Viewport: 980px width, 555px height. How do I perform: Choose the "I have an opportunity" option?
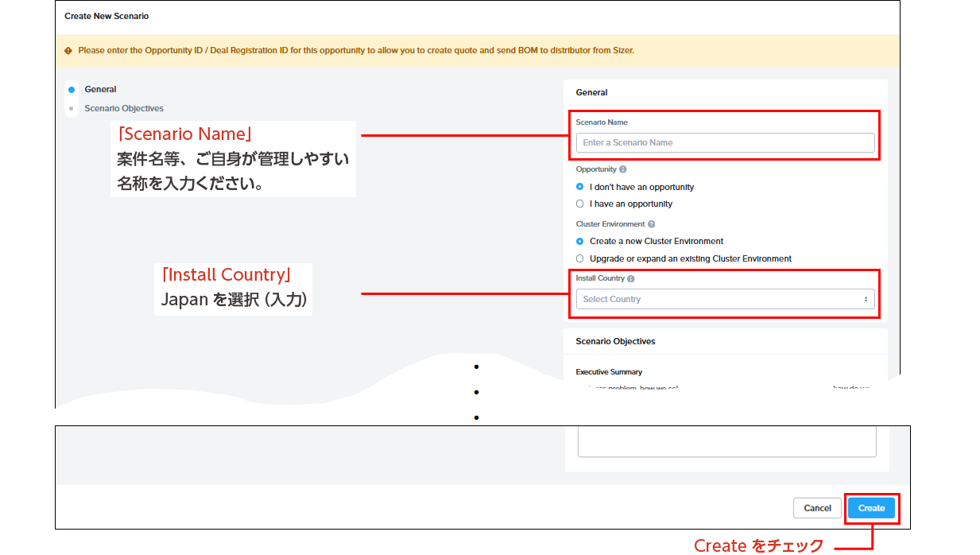[x=579, y=204]
